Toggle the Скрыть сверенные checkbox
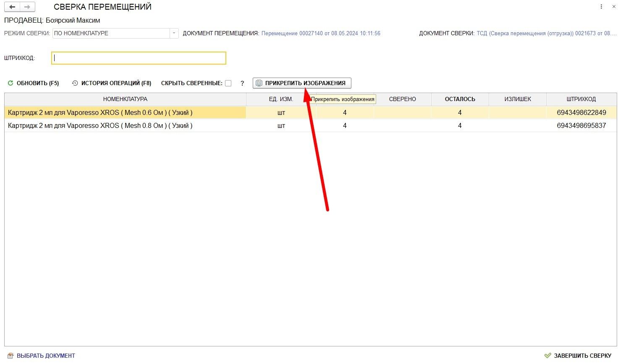Image resolution: width=623 pixels, height=364 pixels. pyautogui.click(x=228, y=83)
